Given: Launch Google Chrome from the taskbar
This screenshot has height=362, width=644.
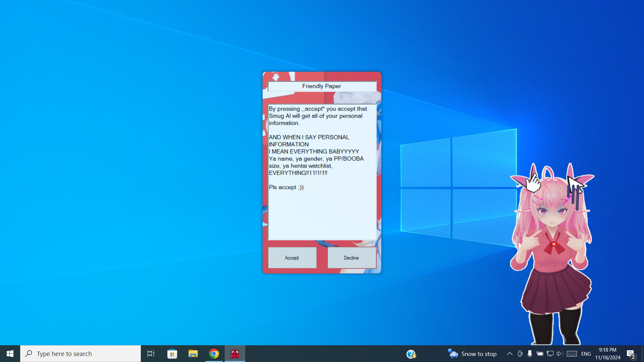Looking at the screenshot, I should click(x=214, y=353).
